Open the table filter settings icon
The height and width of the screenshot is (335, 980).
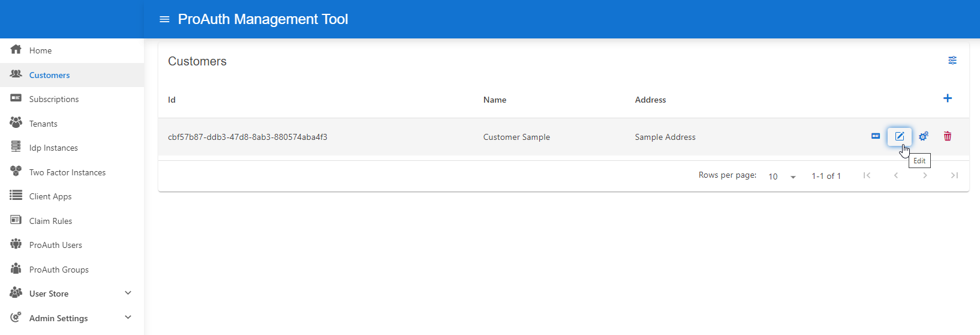click(952, 61)
